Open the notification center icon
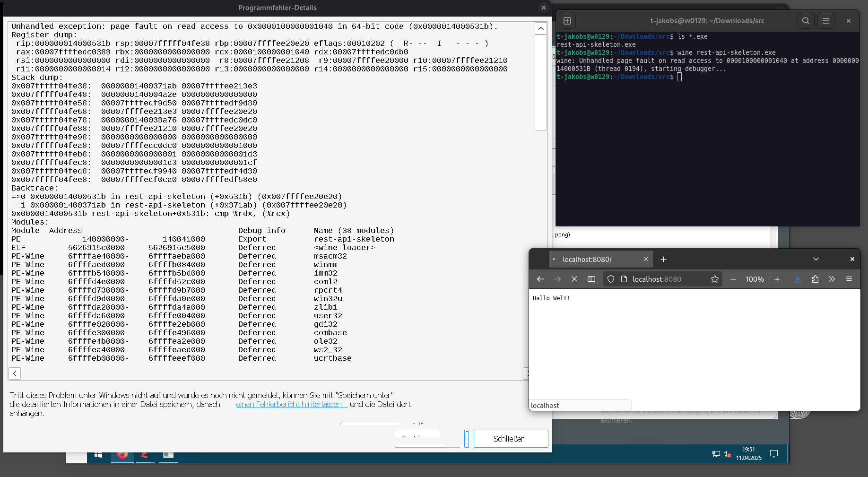The height and width of the screenshot is (477, 868). point(774,454)
